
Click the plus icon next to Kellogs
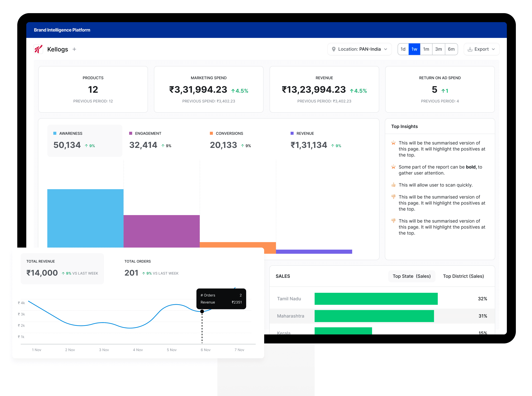tap(74, 49)
